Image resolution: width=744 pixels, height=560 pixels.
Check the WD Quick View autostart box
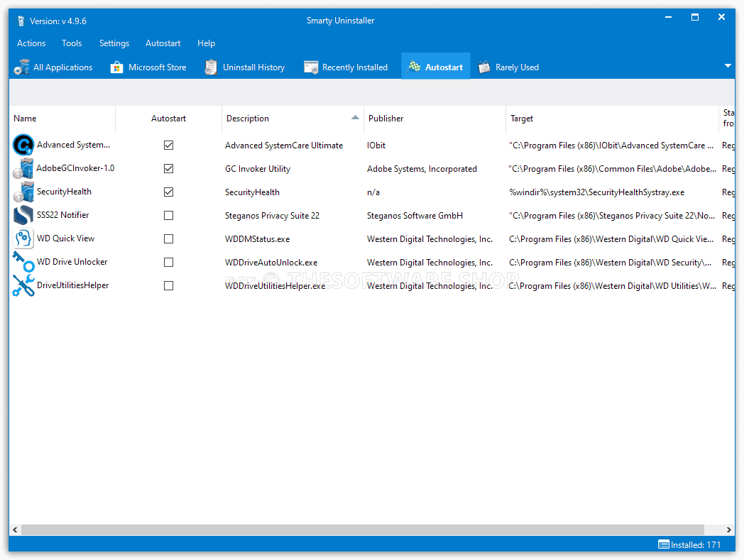click(168, 238)
